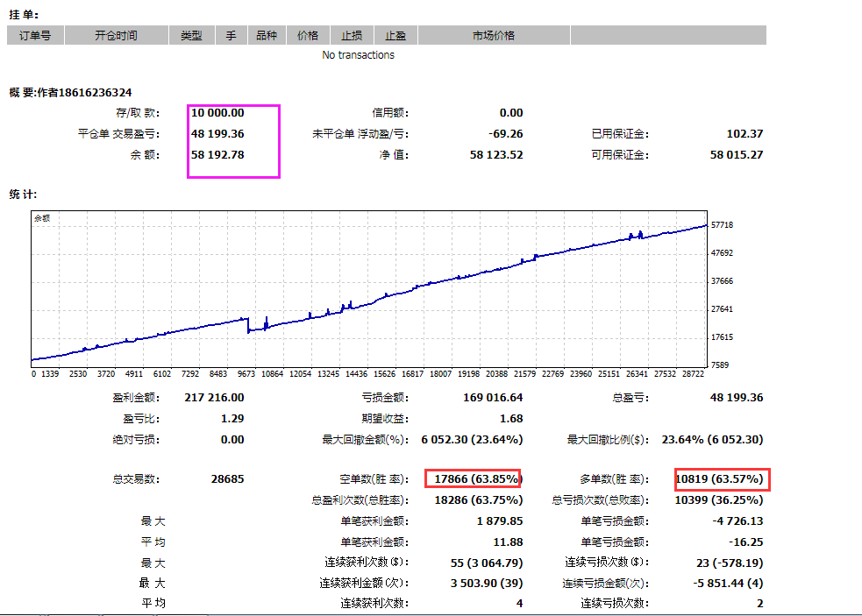Select the closed P/L value 48 199.36 beside 平仓单 交易盈亏
The height and width of the screenshot is (616, 862).
point(217,133)
